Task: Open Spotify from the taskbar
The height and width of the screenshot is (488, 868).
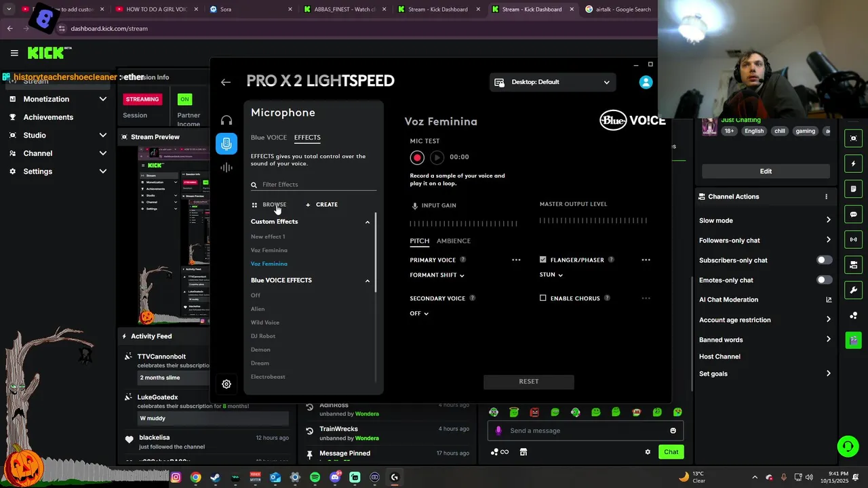Action: pos(315,477)
